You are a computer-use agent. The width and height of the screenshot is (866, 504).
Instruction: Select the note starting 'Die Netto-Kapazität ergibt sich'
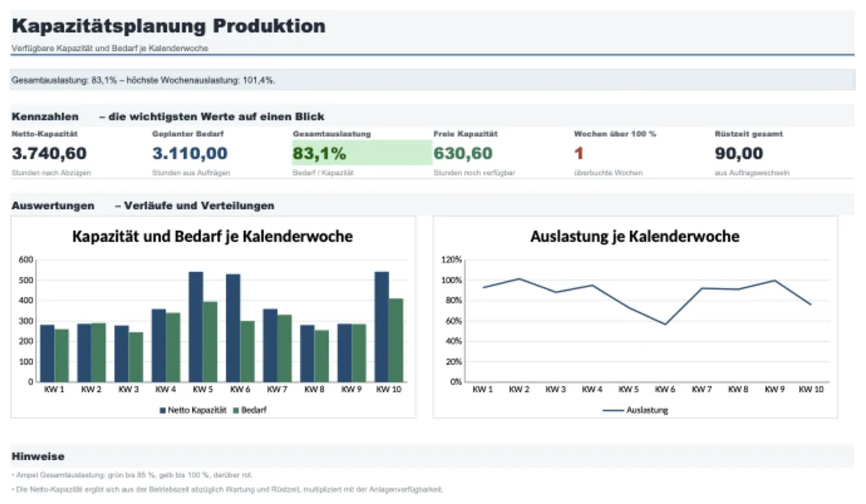(x=227, y=490)
